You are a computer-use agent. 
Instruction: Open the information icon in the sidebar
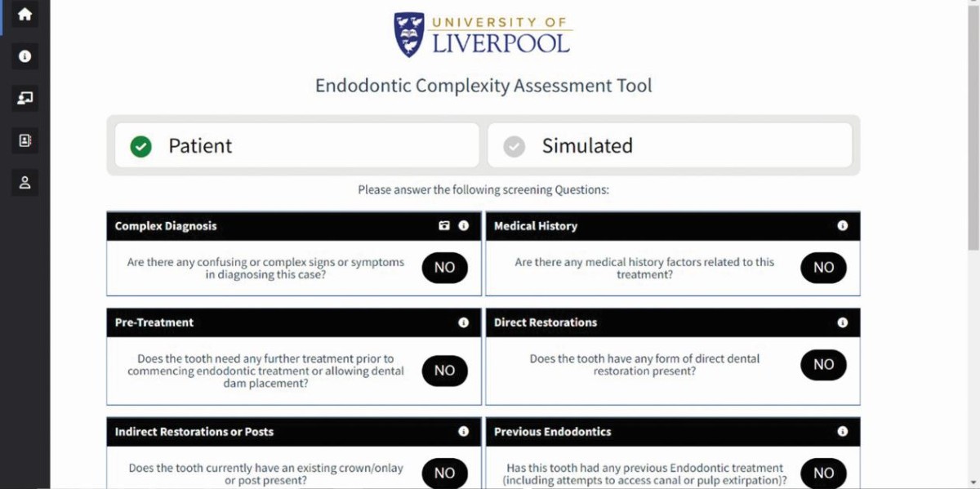[24, 56]
